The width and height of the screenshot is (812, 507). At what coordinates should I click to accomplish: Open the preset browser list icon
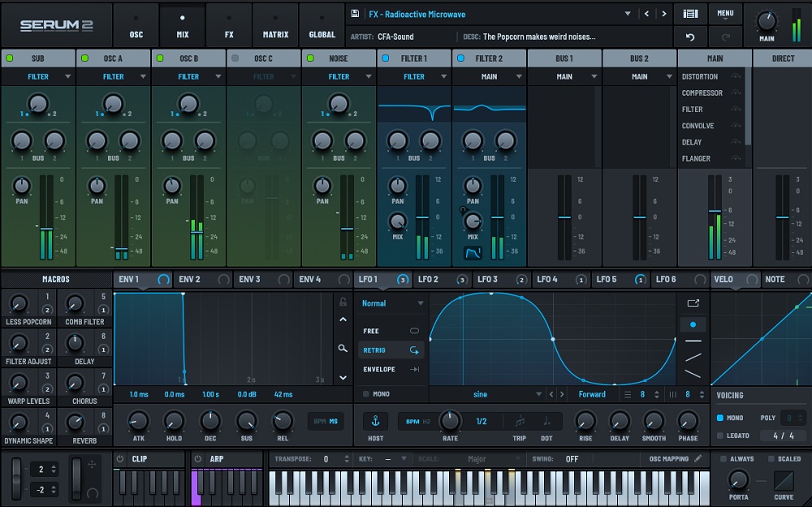690,14
